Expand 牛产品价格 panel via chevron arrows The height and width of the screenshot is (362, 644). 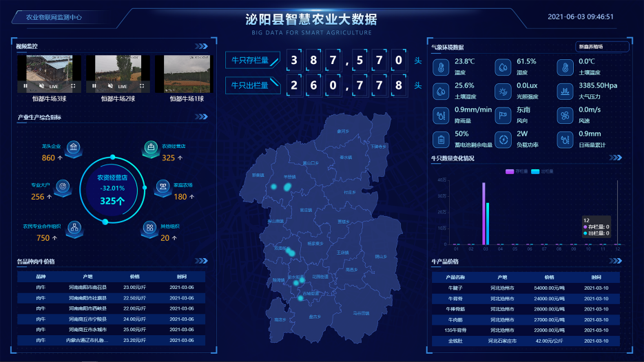click(616, 262)
